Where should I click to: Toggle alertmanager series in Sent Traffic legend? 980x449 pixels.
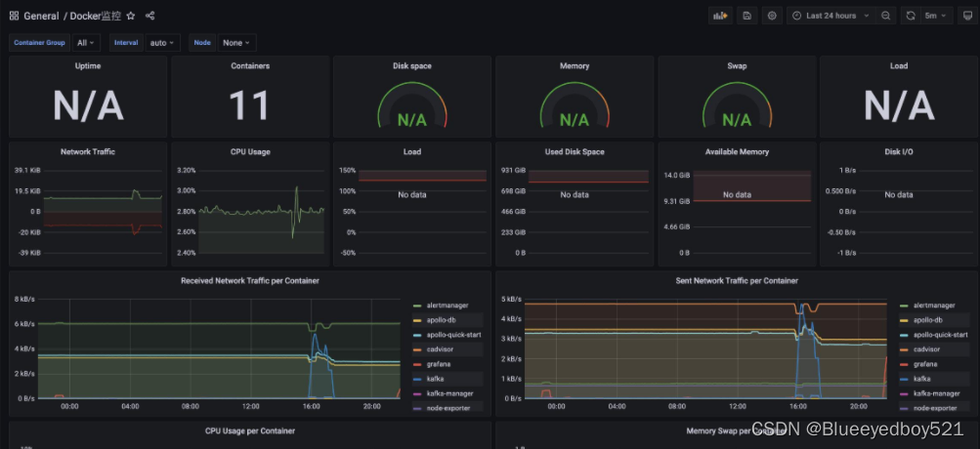(934, 306)
